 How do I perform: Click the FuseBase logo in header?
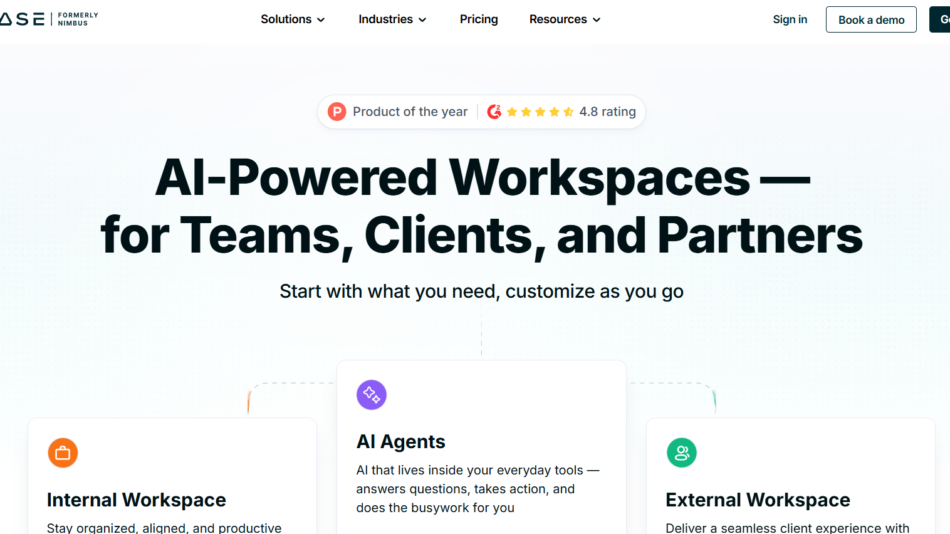pyautogui.click(x=20, y=19)
